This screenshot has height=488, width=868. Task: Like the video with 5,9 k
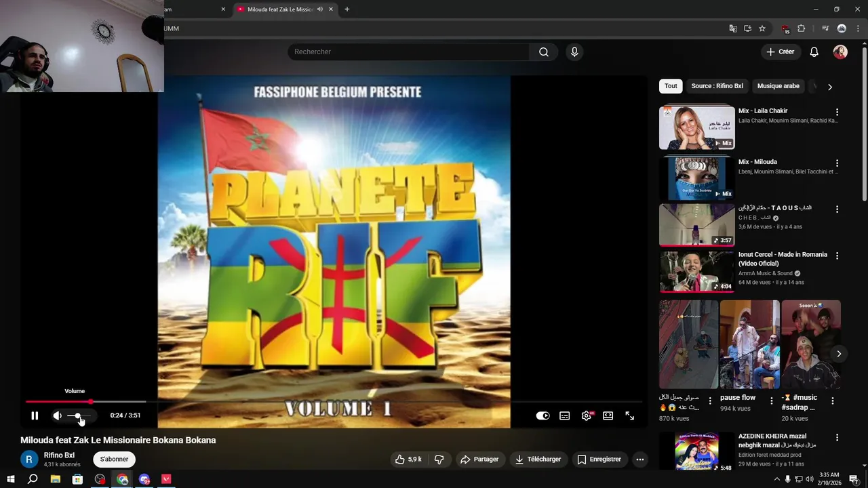[408, 459]
